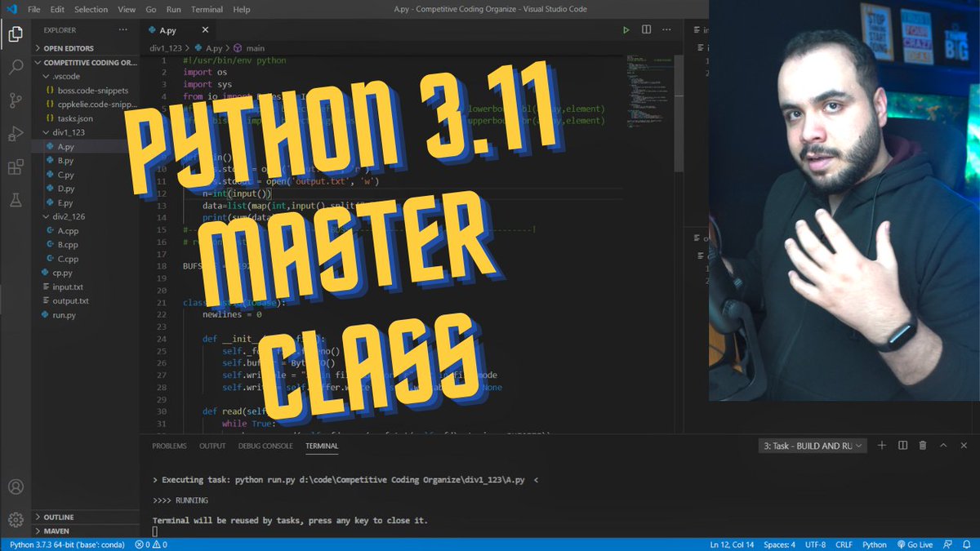Open terminal selector dropdown 3: Task
Viewport: 980px width, 551px height.
click(x=813, y=446)
